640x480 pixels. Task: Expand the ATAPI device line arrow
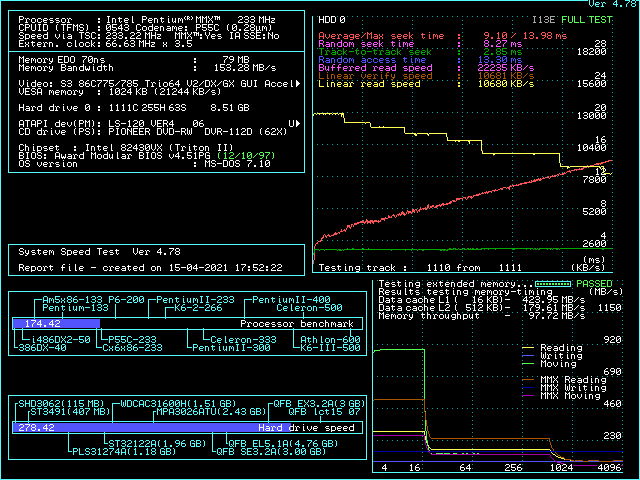(293, 123)
